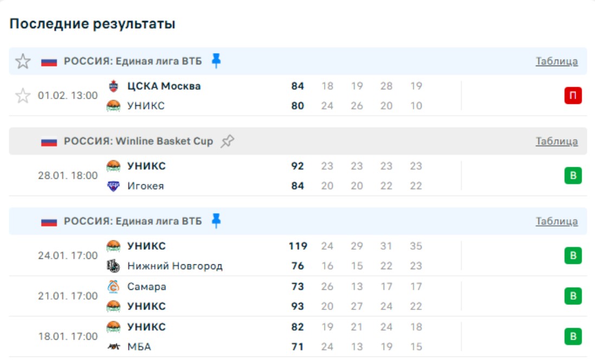The width and height of the screenshot is (595, 364).
Task: Click the Последние результаты heading
Action: point(93,24)
